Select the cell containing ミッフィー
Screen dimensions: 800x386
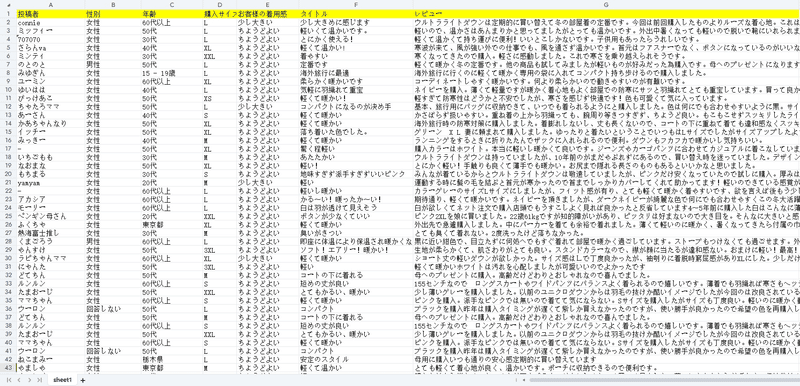(x=51, y=31)
